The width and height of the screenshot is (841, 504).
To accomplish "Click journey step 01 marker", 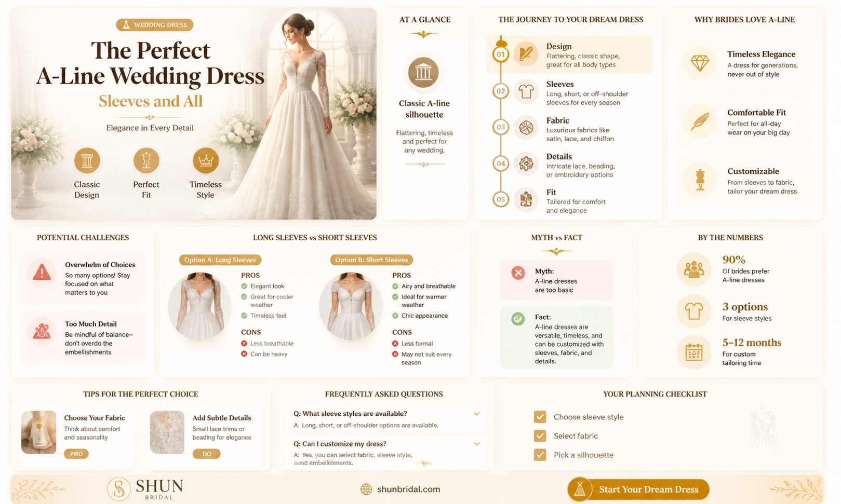I will (500, 54).
